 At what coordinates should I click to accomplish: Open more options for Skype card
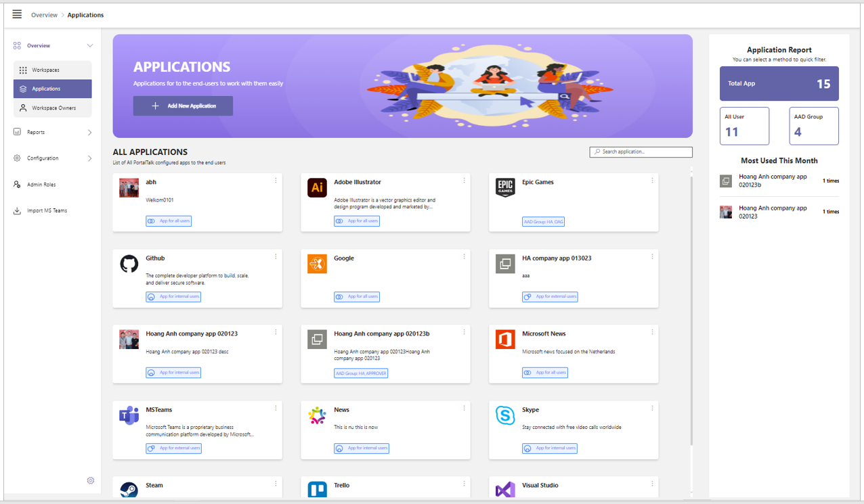click(x=652, y=408)
